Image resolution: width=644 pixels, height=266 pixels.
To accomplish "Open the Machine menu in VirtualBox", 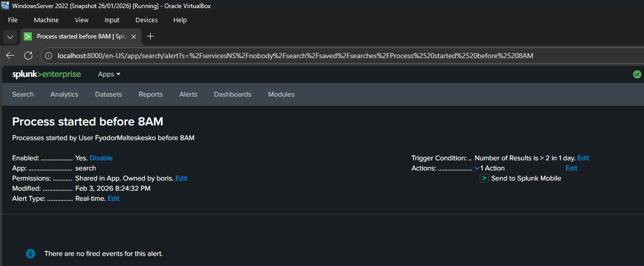I will [46, 20].
